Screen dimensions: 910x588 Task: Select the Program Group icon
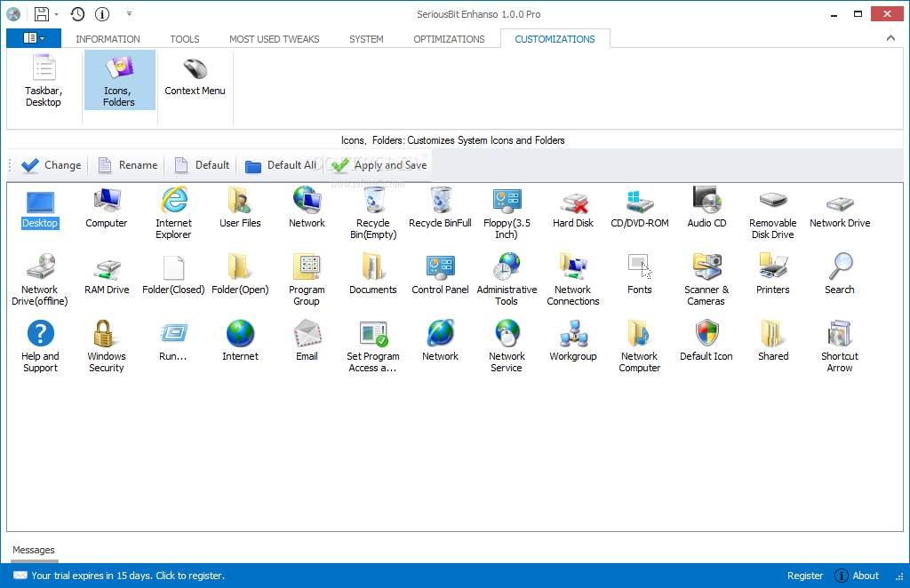[x=307, y=280]
